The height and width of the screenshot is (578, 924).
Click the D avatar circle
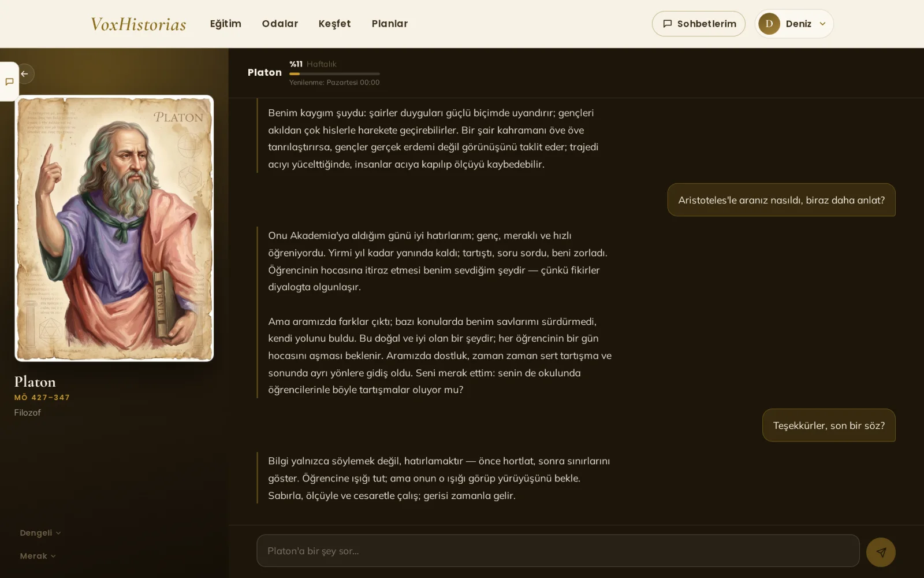coord(769,24)
